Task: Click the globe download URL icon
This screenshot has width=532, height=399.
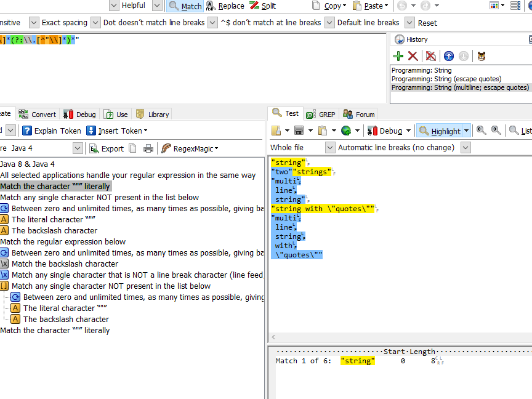Action: 345,131
